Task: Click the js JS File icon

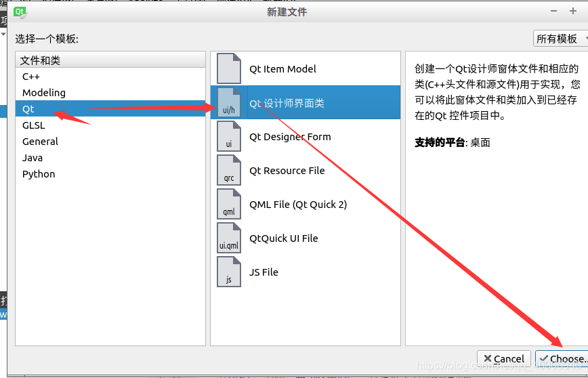Action: click(x=229, y=272)
